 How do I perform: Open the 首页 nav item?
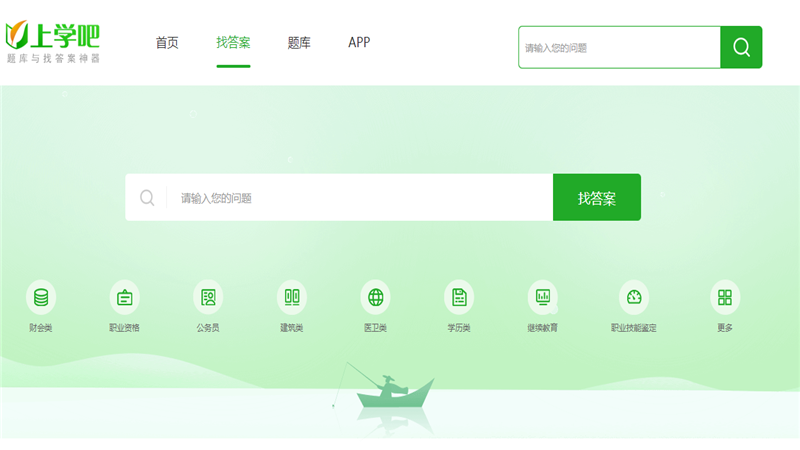[167, 43]
